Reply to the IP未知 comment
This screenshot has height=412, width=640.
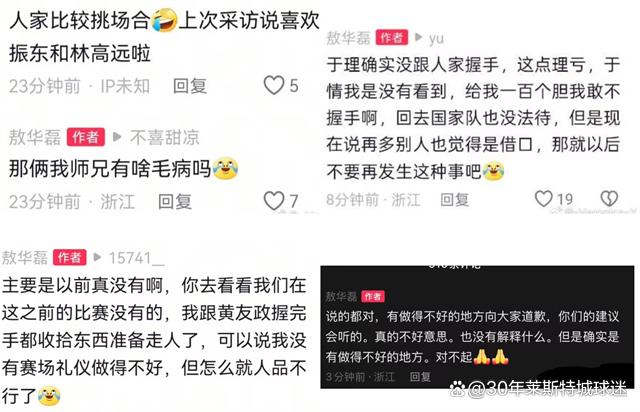[x=190, y=86]
